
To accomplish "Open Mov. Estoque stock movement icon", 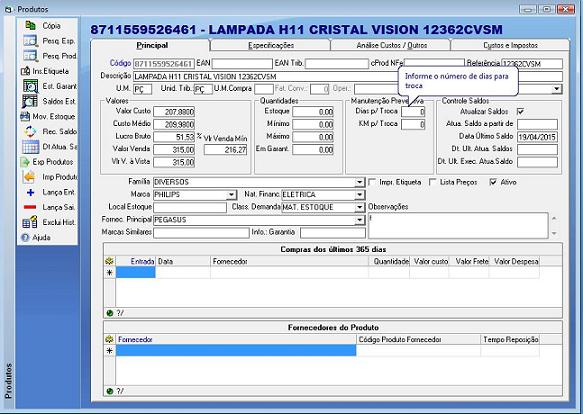I will coord(25,116).
